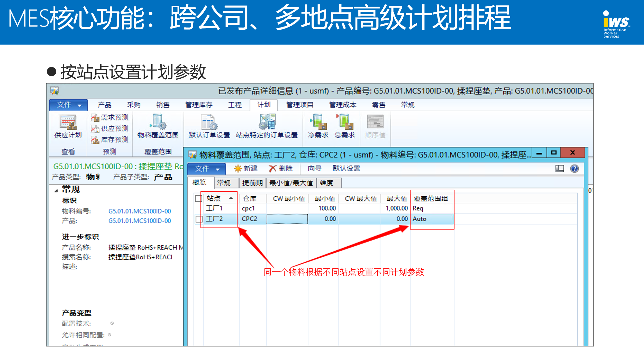This screenshot has width=644, height=362.
Task: Switch to the 销售 ribbon tab
Action: pyautogui.click(x=163, y=105)
